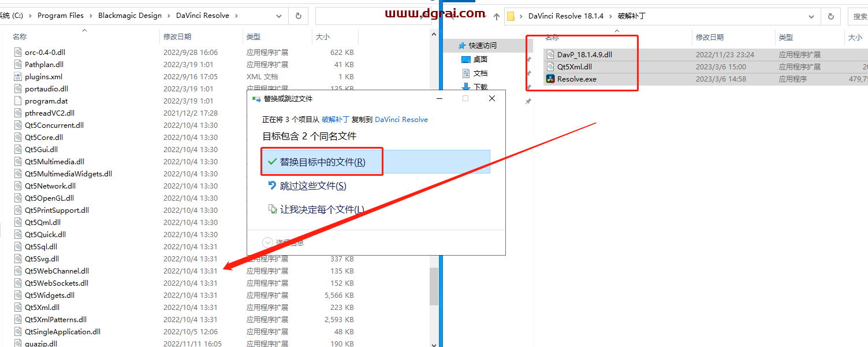Expand chevron after Blackmagic Design breadcrumb
Image resolution: width=868 pixels, height=347 pixels.
coord(169,16)
